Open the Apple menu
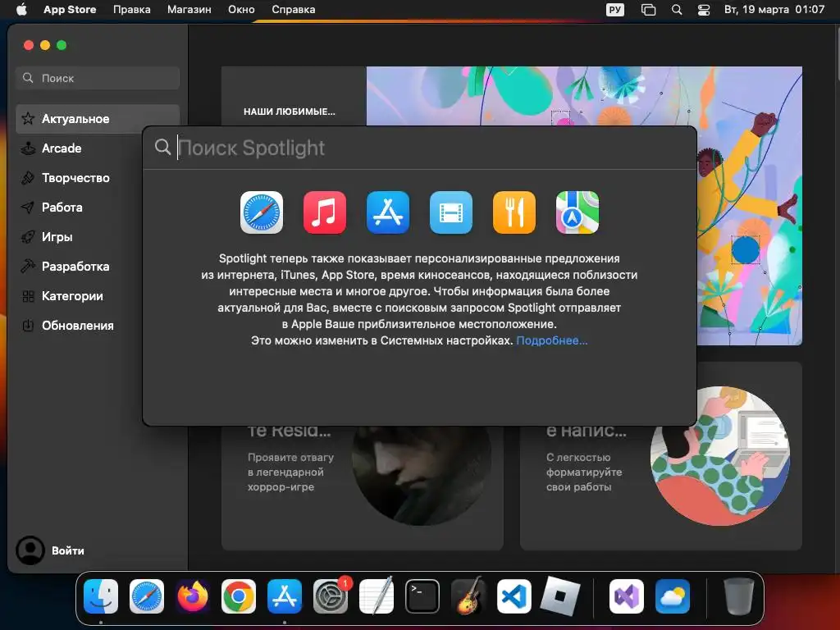The width and height of the screenshot is (840, 630). (21, 10)
